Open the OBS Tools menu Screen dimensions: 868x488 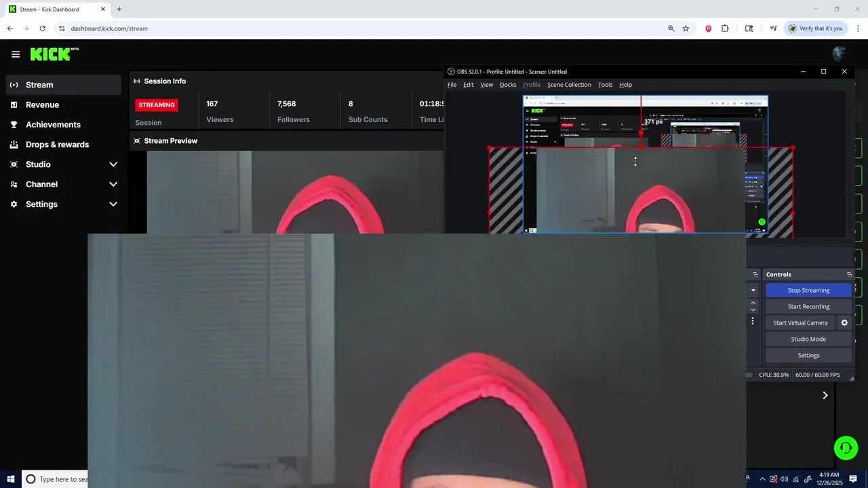tap(605, 85)
